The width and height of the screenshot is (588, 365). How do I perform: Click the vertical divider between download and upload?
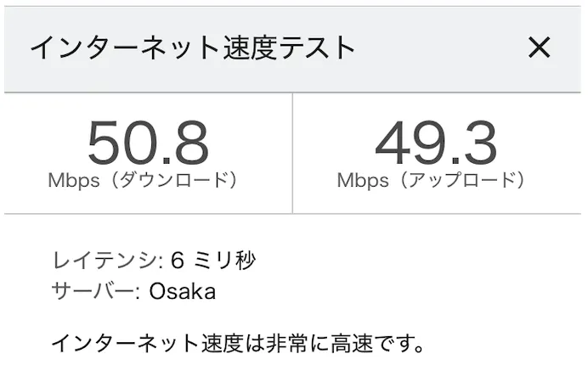tap(293, 153)
